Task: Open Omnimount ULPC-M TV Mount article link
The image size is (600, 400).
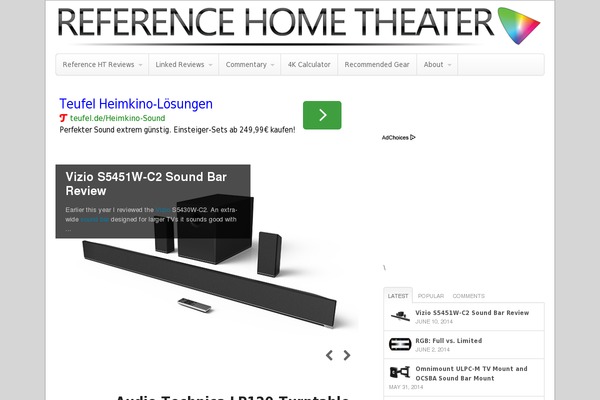Action: [x=471, y=373]
